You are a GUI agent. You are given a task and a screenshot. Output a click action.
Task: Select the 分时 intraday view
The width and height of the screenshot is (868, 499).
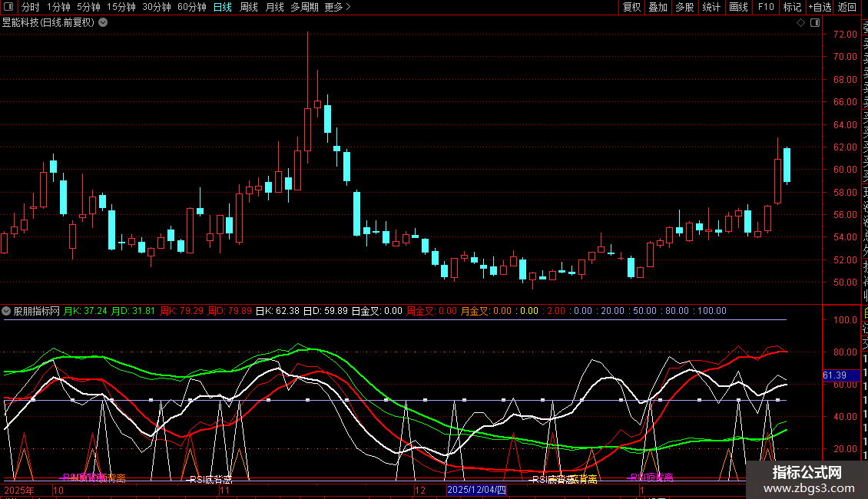30,7
